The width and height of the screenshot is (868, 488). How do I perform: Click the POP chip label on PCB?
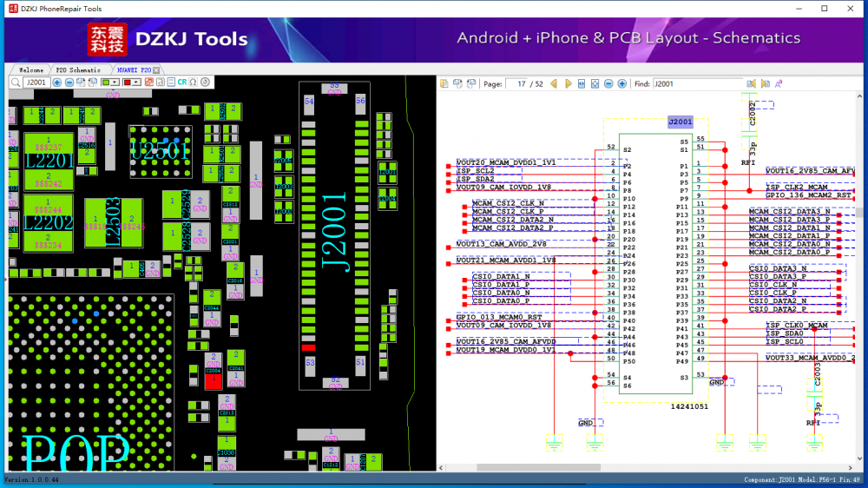76,453
